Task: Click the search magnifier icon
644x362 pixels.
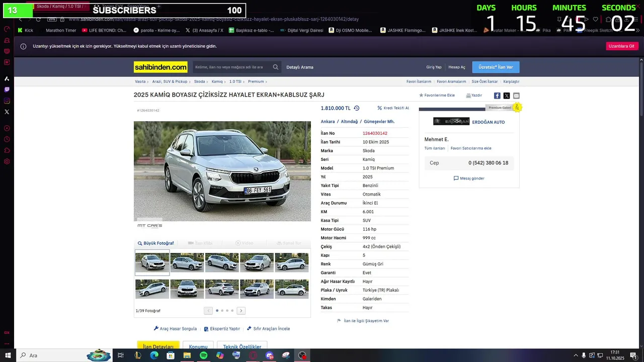Action: pyautogui.click(x=276, y=67)
